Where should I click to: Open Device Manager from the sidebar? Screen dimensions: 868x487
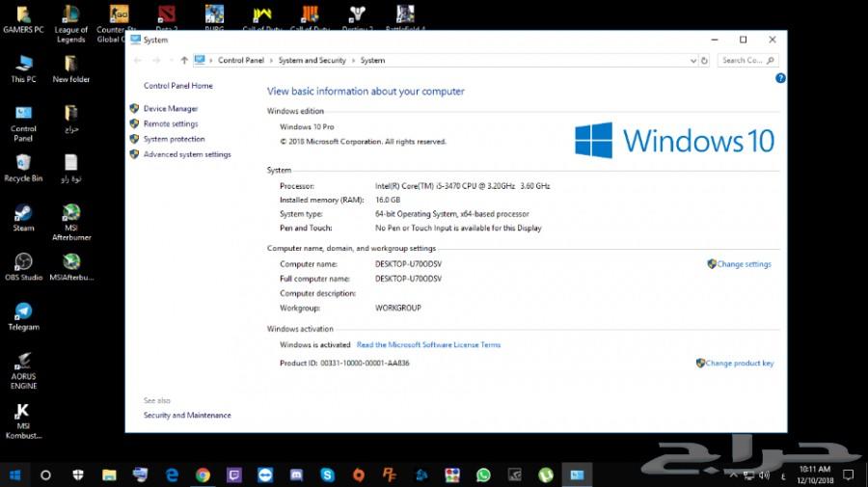point(170,108)
